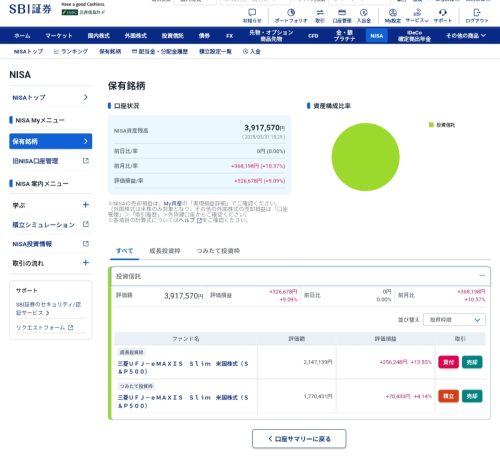Go to iDeCo 確定拠出年金
The width and height of the screenshot is (500, 468).
coord(414,36)
